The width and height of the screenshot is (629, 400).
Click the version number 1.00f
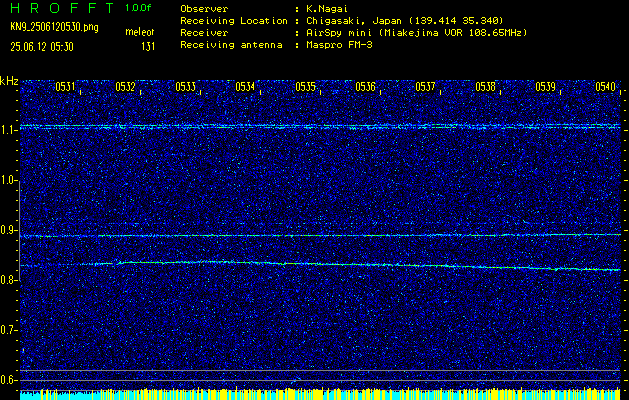click(x=138, y=8)
